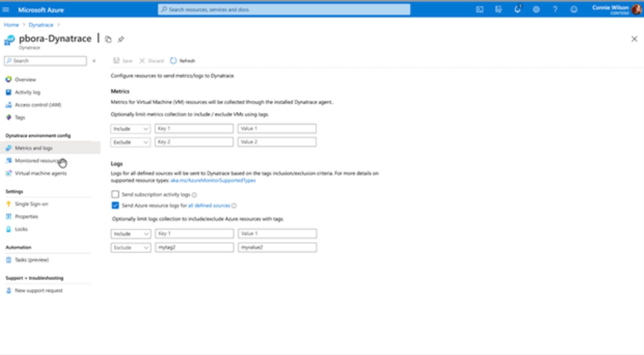644x355 pixels.
Task: Click the Dynatrace resource logo icon
Action: coord(10,40)
